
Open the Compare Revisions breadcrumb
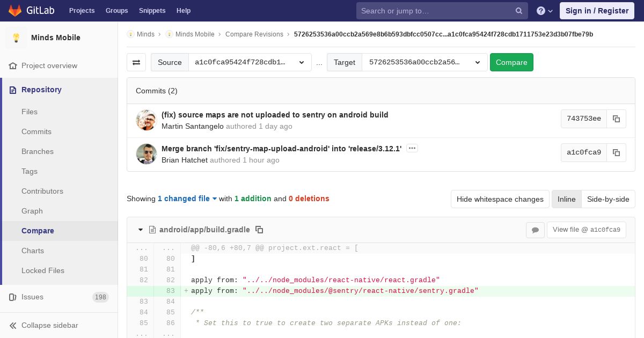(254, 34)
